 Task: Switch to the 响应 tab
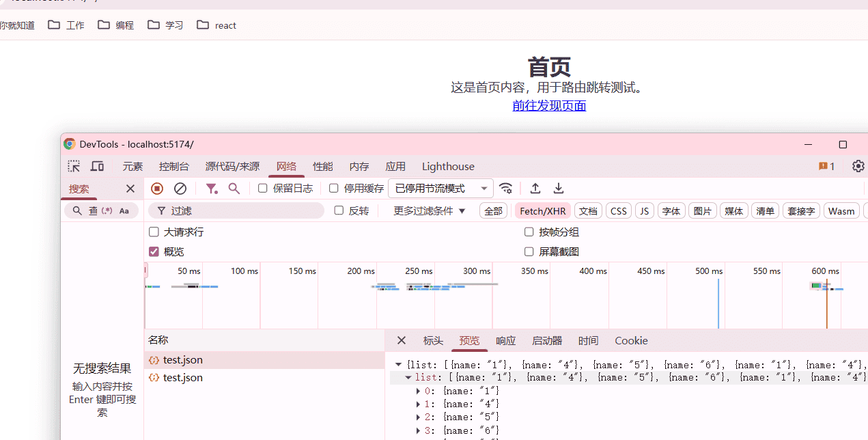505,340
